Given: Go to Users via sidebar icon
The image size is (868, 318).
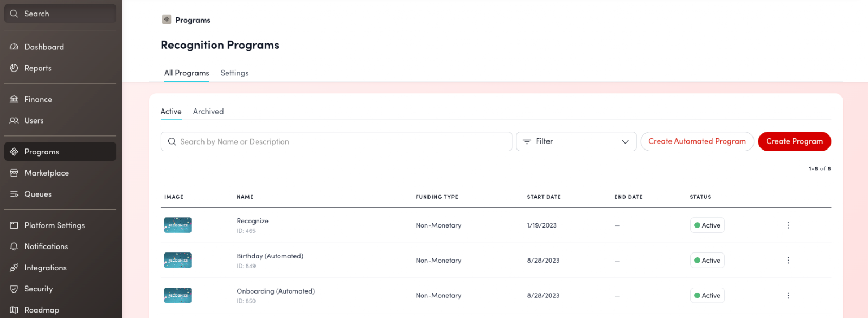Looking at the screenshot, I should (x=14, y=121).
